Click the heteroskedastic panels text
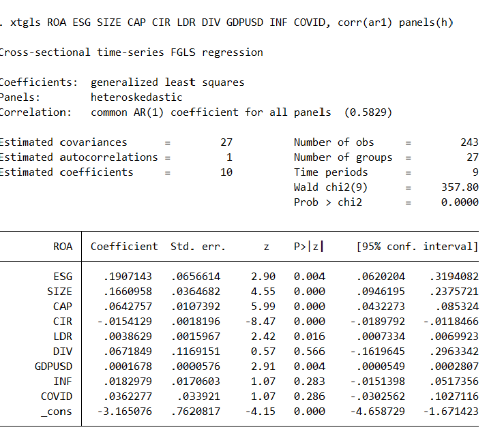Screen dimensions: 504x434 tap(136, 97)
